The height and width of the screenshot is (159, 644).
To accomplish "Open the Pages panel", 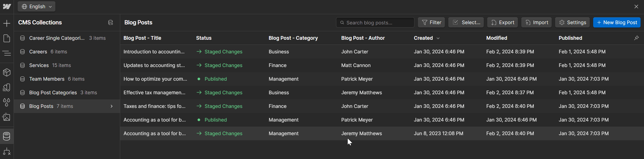I will click(x=7, y=38).
